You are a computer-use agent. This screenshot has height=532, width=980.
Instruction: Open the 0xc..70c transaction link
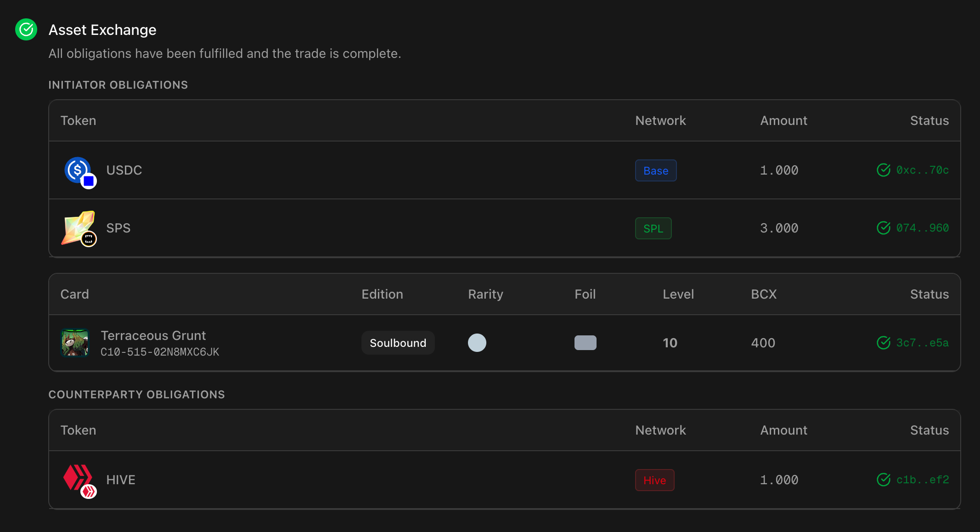[x=922, y=170]
